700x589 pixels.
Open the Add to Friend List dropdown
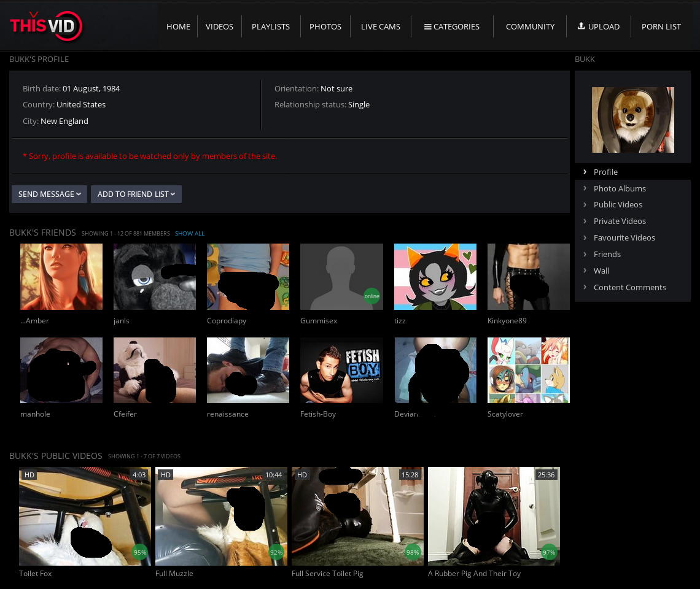[136, 194]
